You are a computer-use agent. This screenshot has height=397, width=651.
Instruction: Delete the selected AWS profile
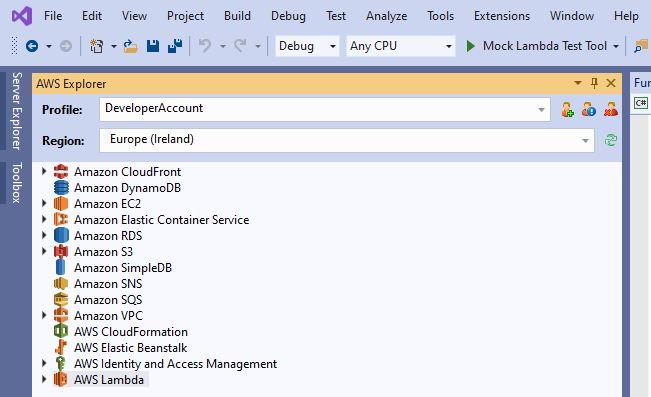point(611,110)
